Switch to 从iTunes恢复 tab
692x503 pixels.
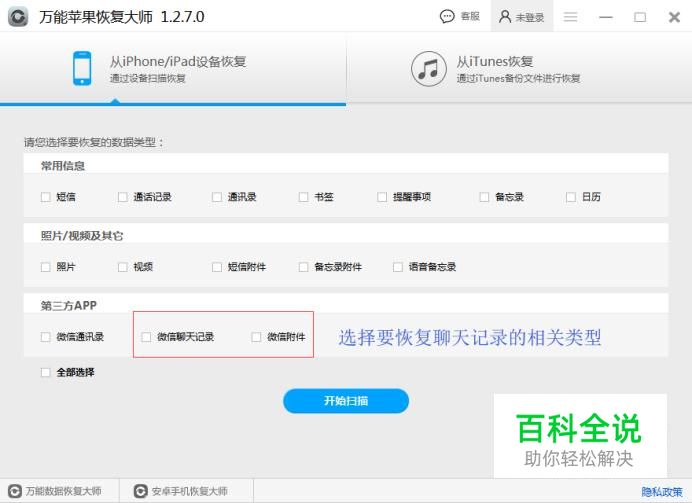pos(519,69)
